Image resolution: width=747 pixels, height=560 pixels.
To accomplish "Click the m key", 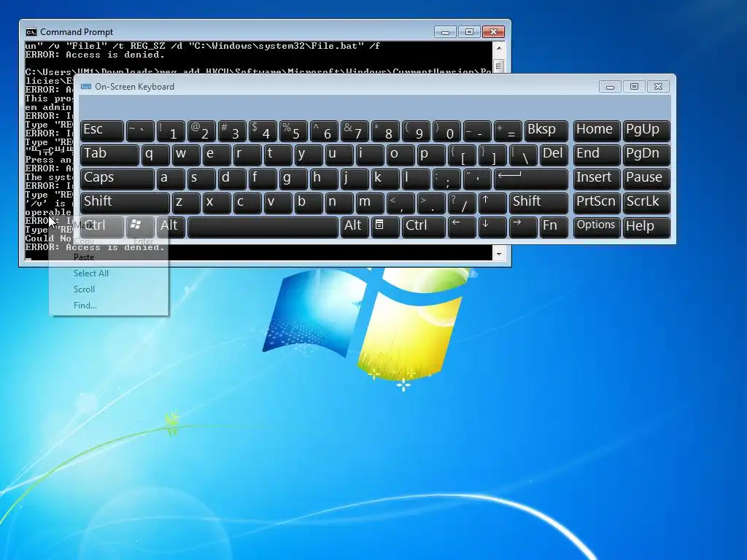I will coord(370,203).
